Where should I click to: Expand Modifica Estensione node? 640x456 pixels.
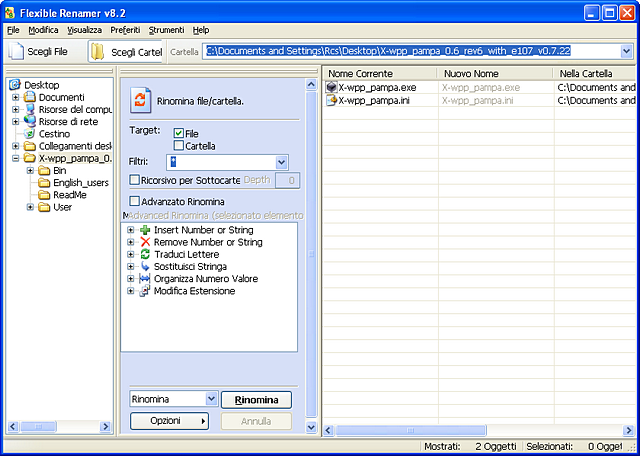pos(131,291)
